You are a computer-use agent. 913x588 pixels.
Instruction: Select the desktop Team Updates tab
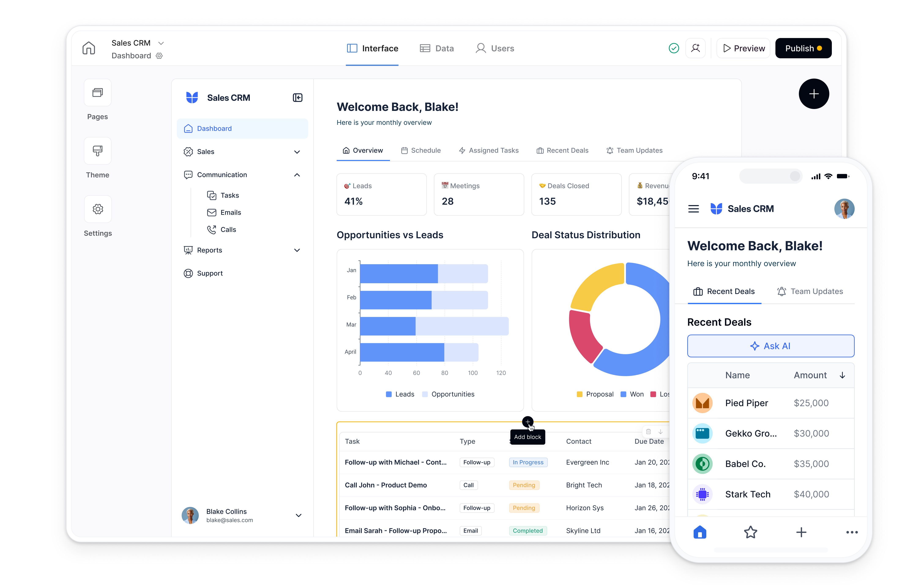click(634, 150)
